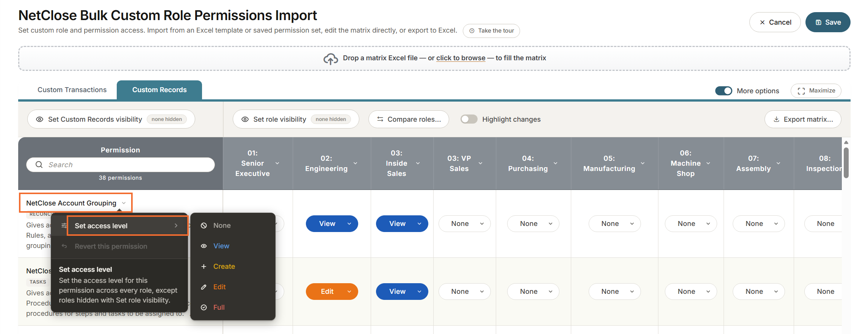This screenshot has width=868, height=334.
Task: Open Engineering Edit dropdown in second row
Action: (x=332, y=292)
